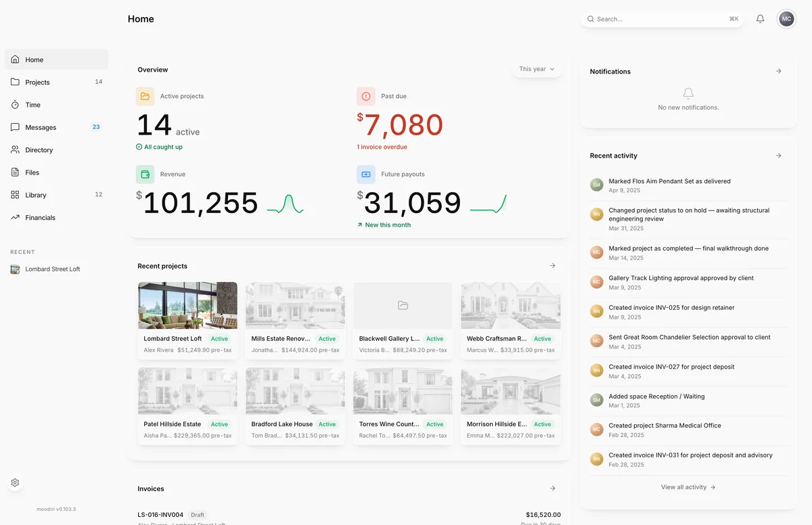Click SM avatar beside Flos Aim Pendant activity
Viewport: 812px width, 525px height.
596,185
